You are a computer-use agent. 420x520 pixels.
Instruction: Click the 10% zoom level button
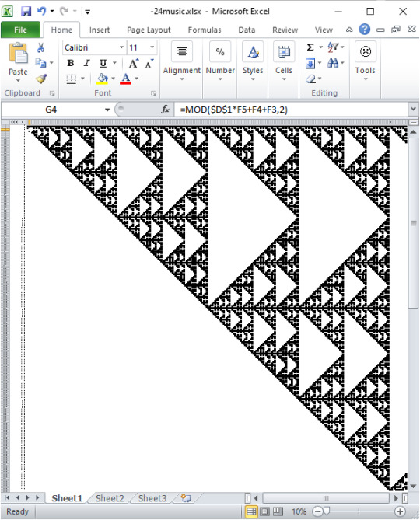click(x=299, y=511)
